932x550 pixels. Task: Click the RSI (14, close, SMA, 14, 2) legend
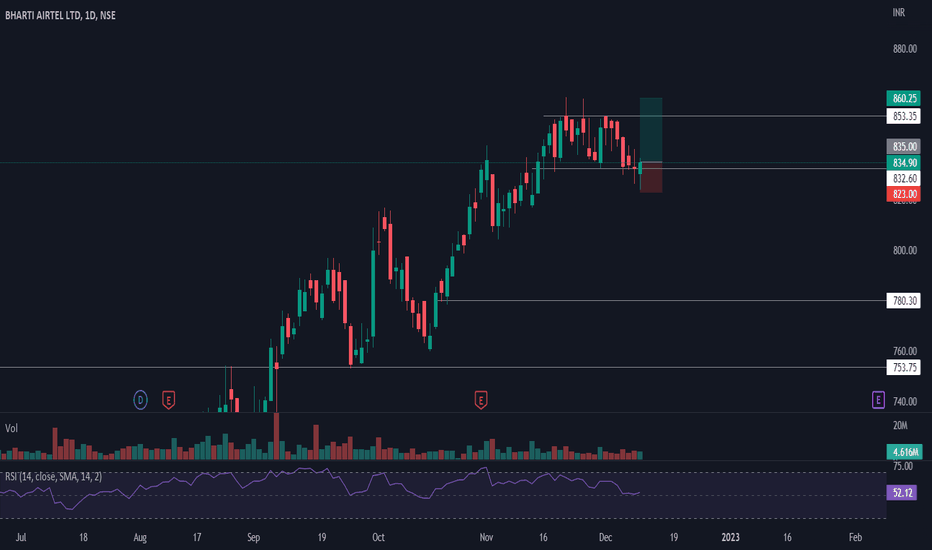point(53,477)
